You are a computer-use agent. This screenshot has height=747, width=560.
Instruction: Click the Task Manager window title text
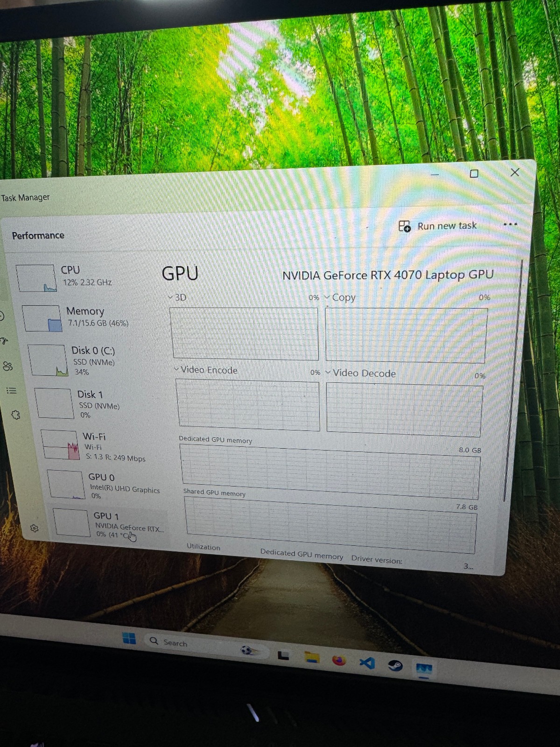25,197
